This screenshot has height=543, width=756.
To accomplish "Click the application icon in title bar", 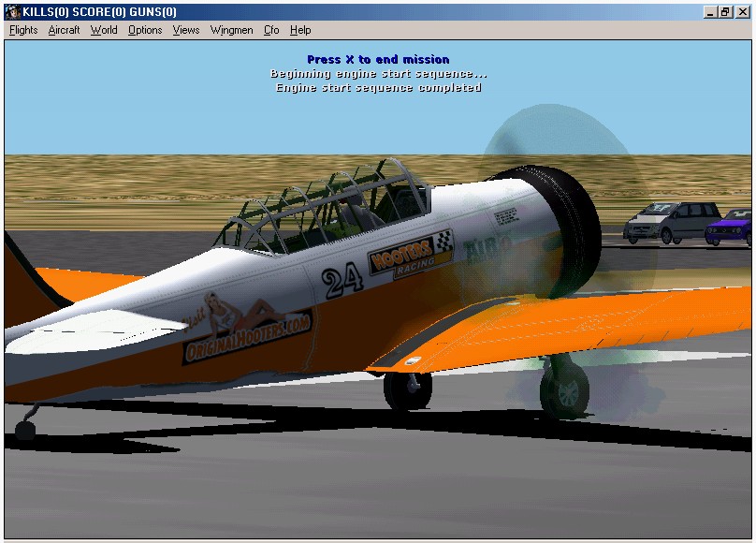I will 12,11.
